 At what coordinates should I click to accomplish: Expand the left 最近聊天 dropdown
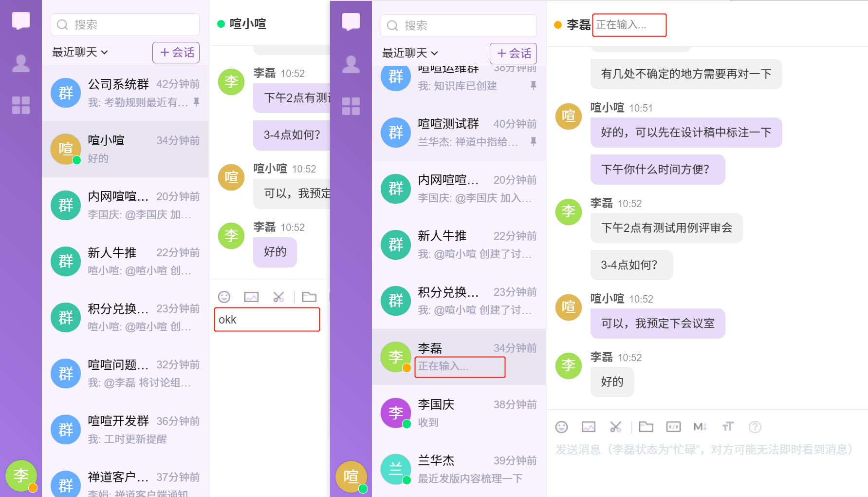click(x=80, y=52)
